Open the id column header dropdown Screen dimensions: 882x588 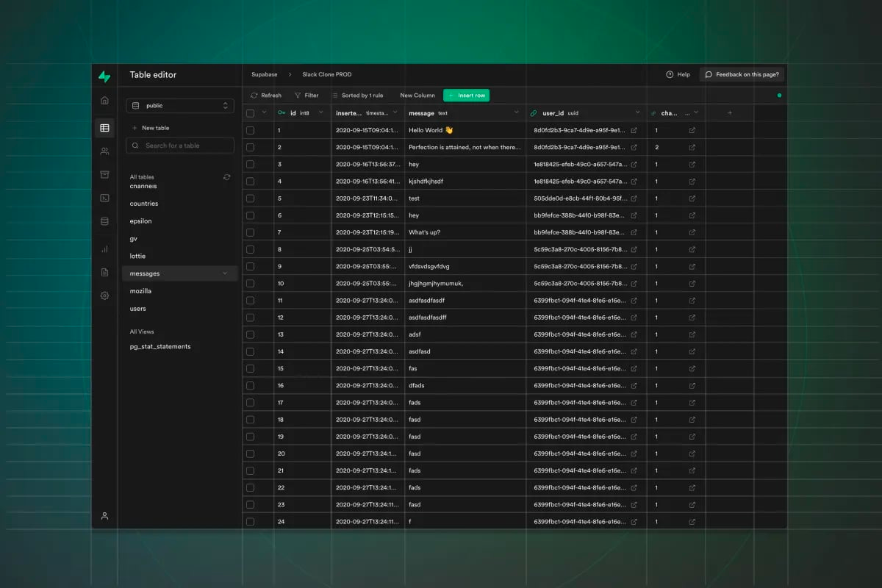click(x=321, y=112)
